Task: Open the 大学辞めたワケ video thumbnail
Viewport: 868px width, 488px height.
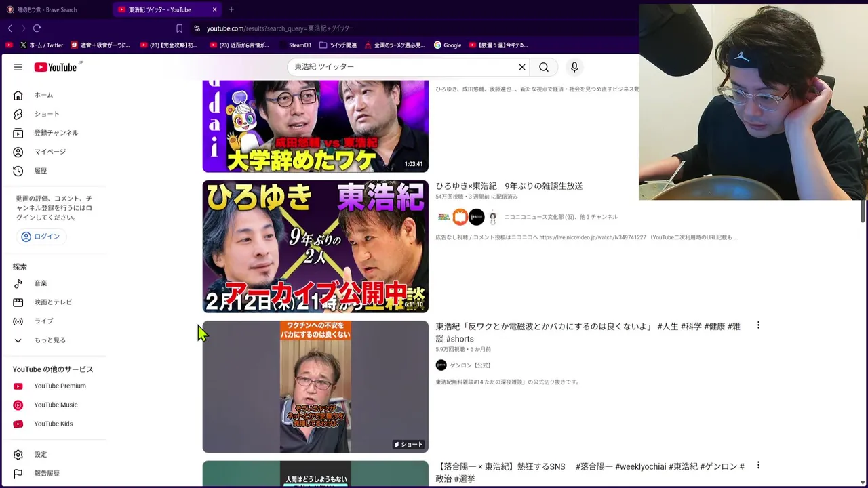Action: [315, 126]
